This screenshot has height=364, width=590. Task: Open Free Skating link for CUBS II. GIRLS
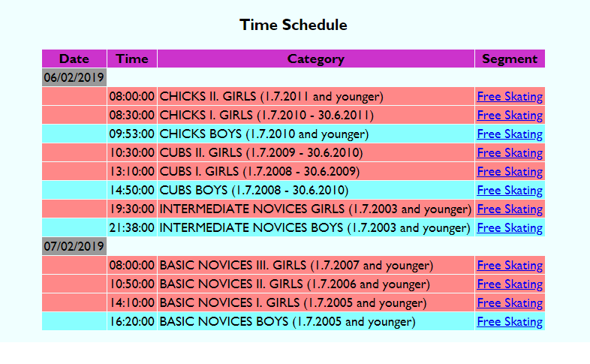(x=510, y=153)
